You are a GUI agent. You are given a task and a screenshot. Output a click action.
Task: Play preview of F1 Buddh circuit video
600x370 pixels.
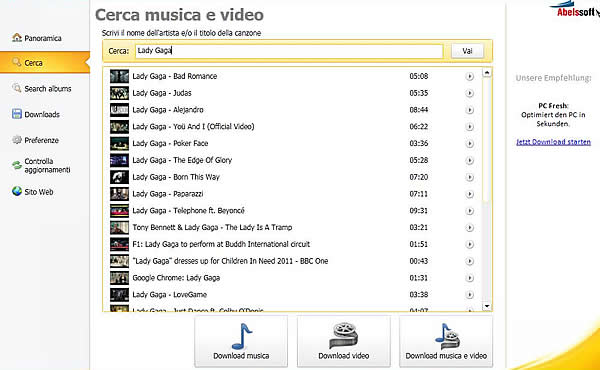pos(470,244)
